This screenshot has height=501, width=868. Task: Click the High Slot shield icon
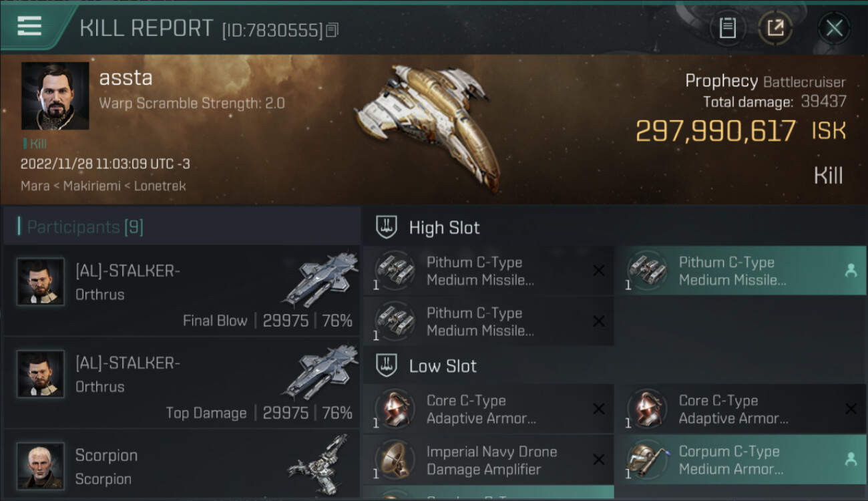(x=387, y=227)
